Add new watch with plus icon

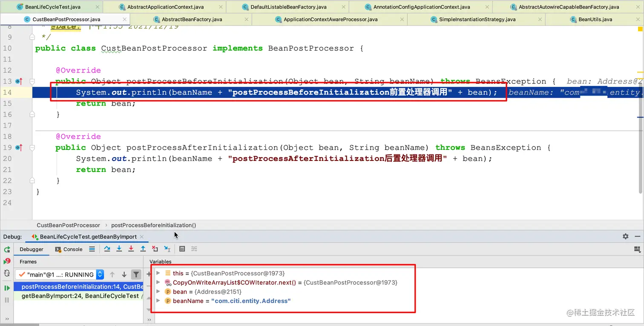point(149,274)
